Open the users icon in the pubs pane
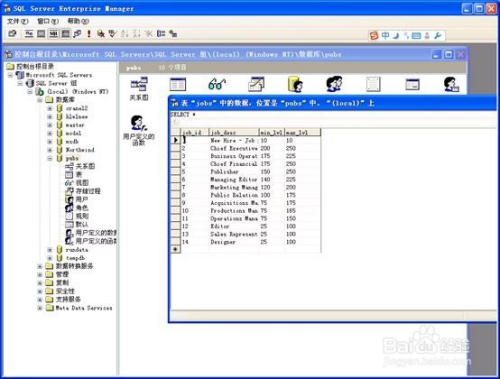The height and width of the screenshot is (379, 500). click(295, 84)
